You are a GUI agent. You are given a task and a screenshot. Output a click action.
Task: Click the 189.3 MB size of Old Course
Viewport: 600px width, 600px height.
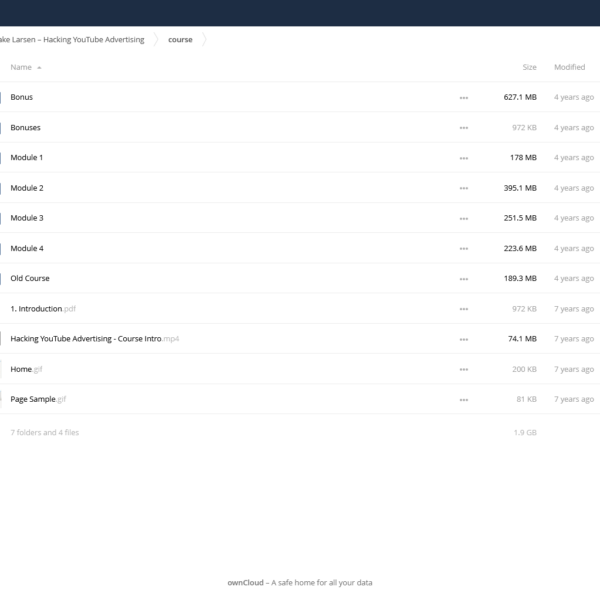click(x=520, y=279)
